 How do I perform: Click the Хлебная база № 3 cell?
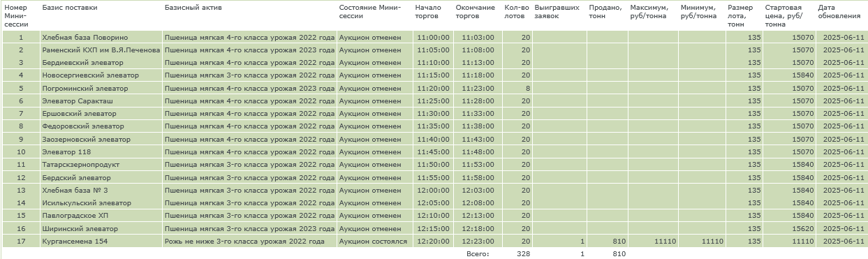click(101, 191)
